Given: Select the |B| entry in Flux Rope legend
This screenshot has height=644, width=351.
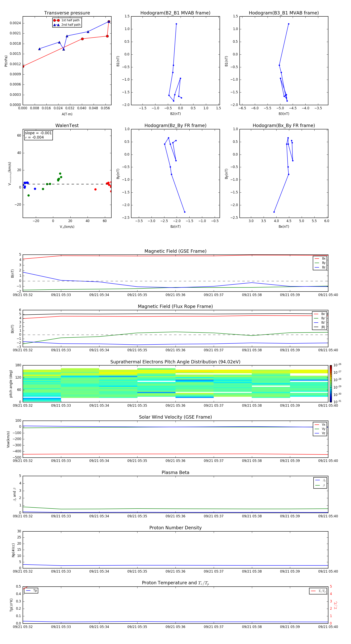Looking at the screenshot, I should pyautogui.click(x=320, y=327).
